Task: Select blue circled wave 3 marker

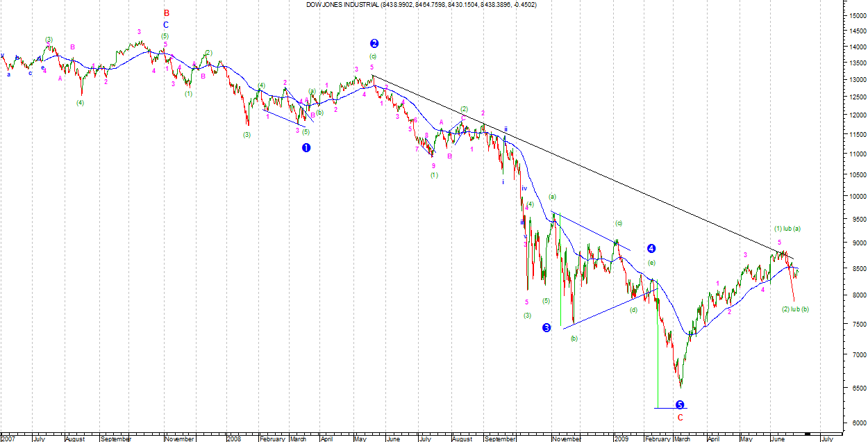Action: (x=546, y=327)
